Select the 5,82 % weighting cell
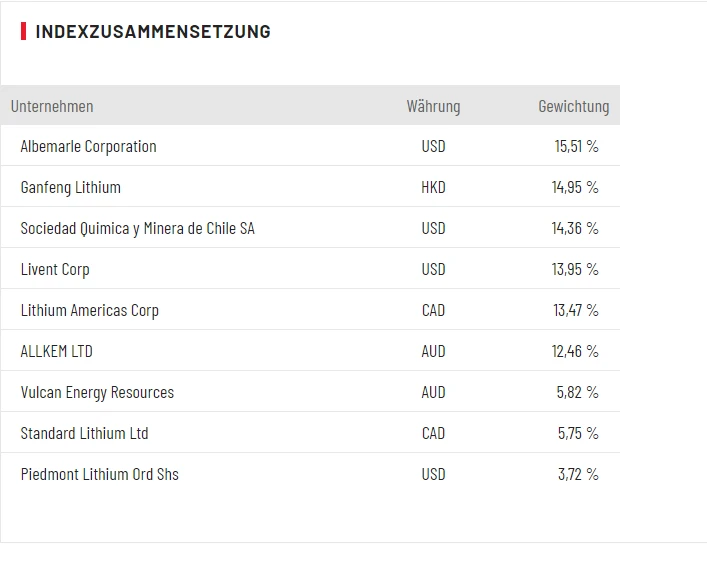This screenshot has height=563, width=707. 577,393
